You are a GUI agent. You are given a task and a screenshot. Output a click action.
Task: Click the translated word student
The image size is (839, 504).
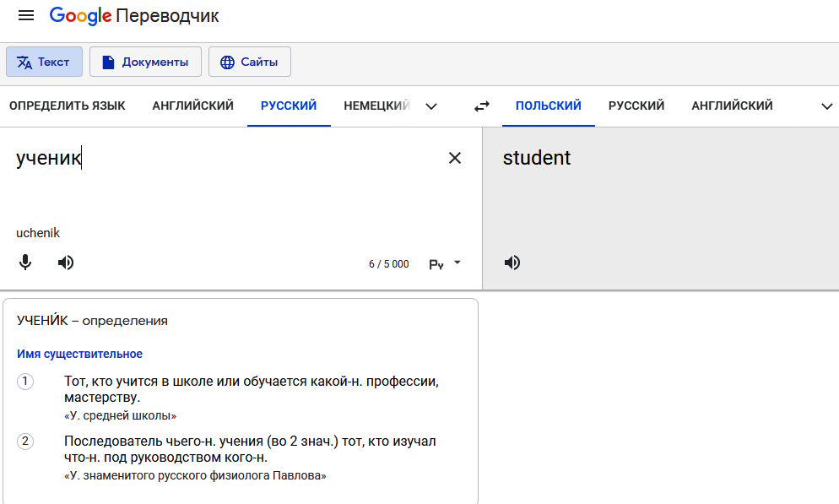(537, 158)
